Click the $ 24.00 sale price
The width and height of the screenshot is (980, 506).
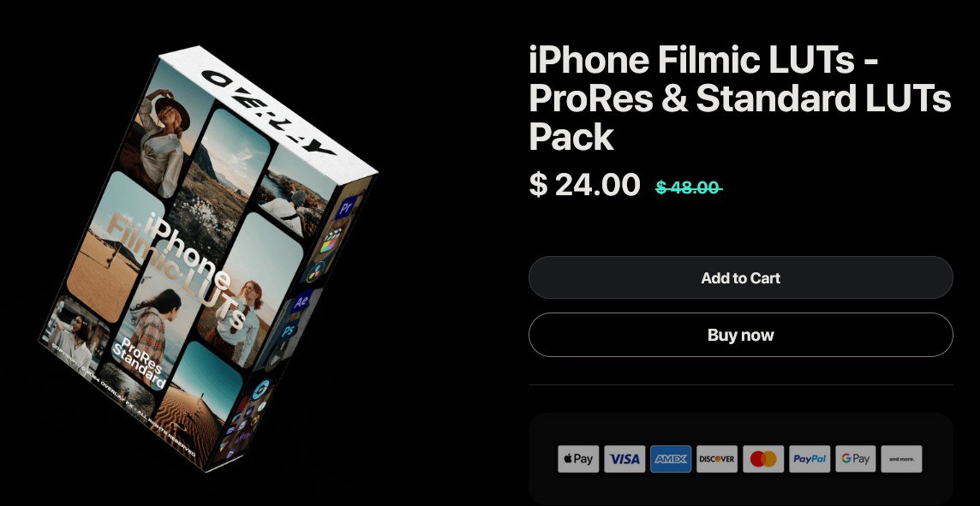point(584,185)
